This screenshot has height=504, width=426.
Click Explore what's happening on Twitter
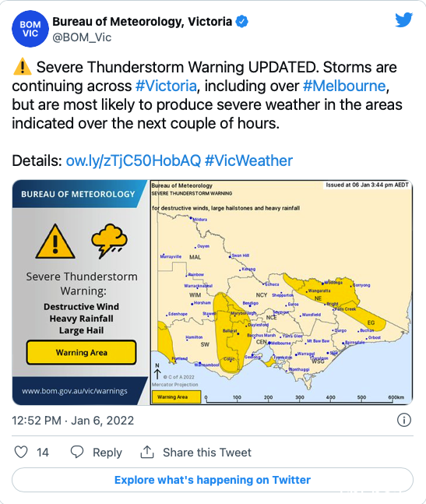[x=213, y=480]
